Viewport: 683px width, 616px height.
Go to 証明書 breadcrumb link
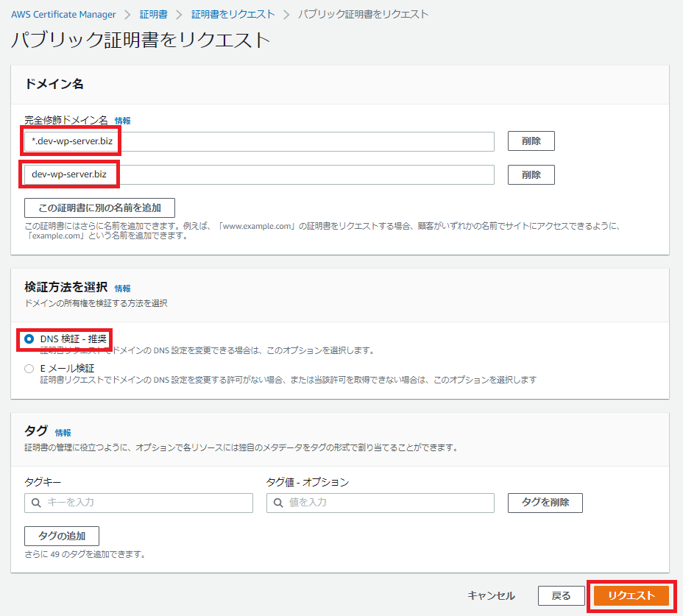pos(154,14)
